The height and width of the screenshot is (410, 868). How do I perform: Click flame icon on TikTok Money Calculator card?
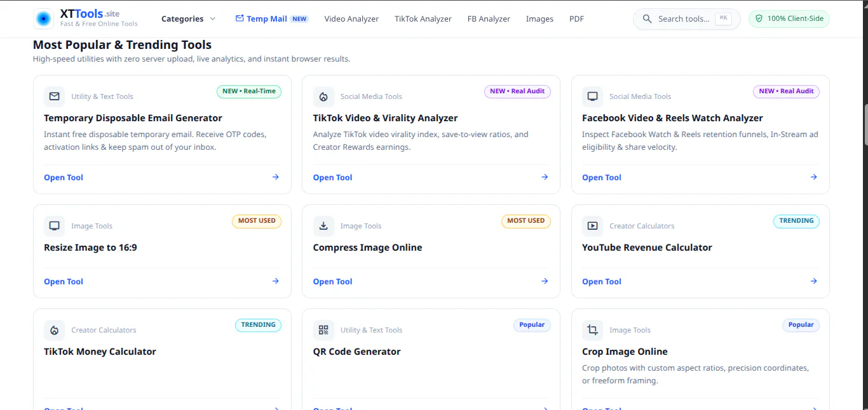click(55, 330)
